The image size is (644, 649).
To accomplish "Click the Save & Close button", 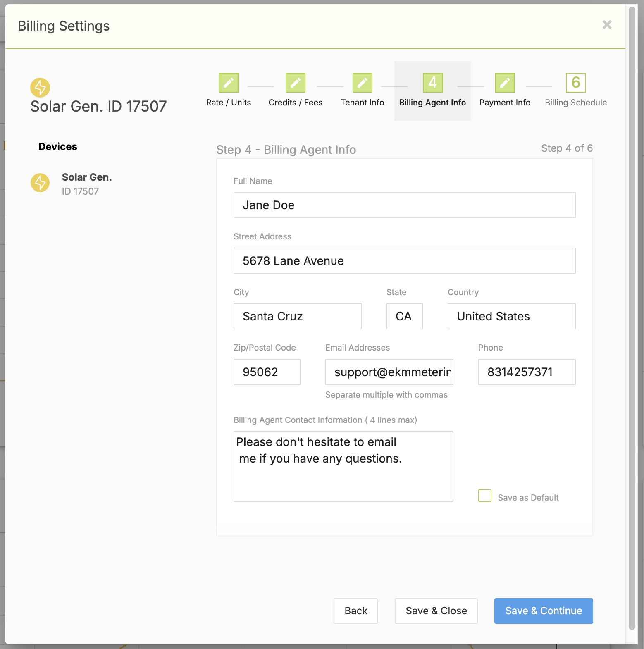I will [436, 611].
